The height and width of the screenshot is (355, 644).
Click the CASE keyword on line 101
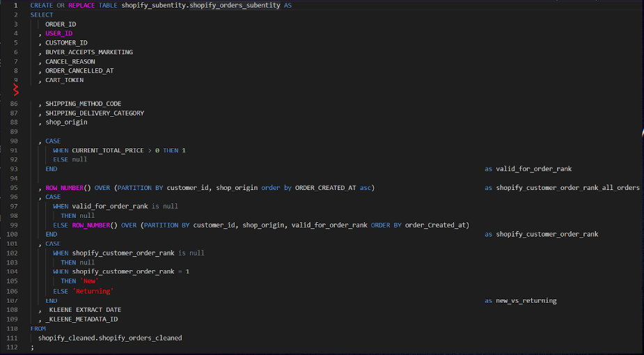click(53, 244)
